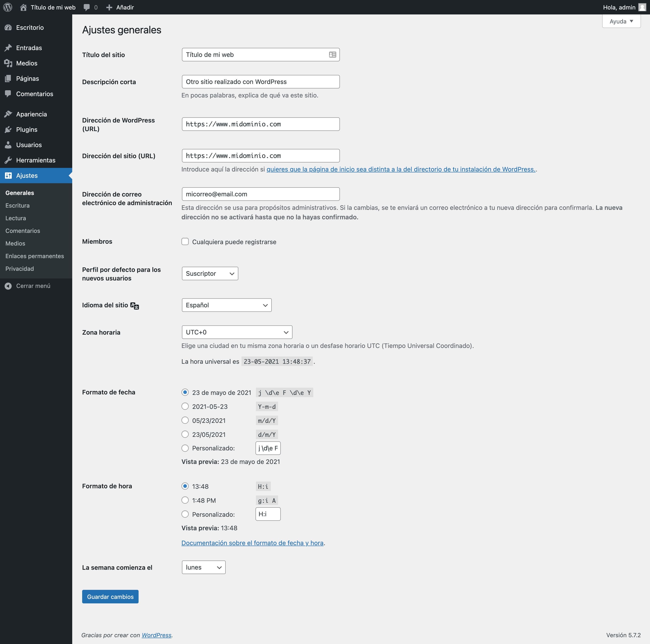Click the Entradas pin icon
The width and height of the screenshot is (650, 644).
[8, 48]
